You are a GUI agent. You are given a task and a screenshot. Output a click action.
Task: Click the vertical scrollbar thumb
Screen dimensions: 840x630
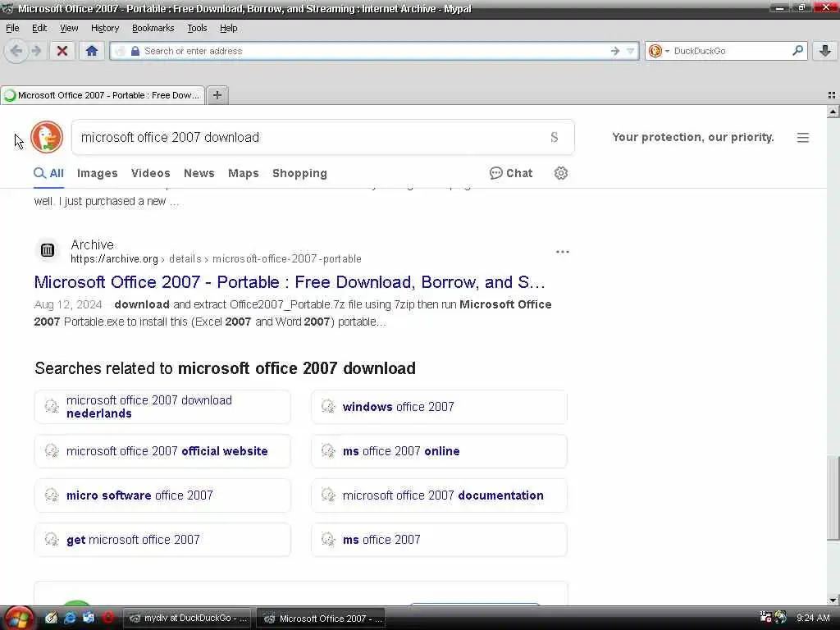pyautogui.click(x=833, y=498)
